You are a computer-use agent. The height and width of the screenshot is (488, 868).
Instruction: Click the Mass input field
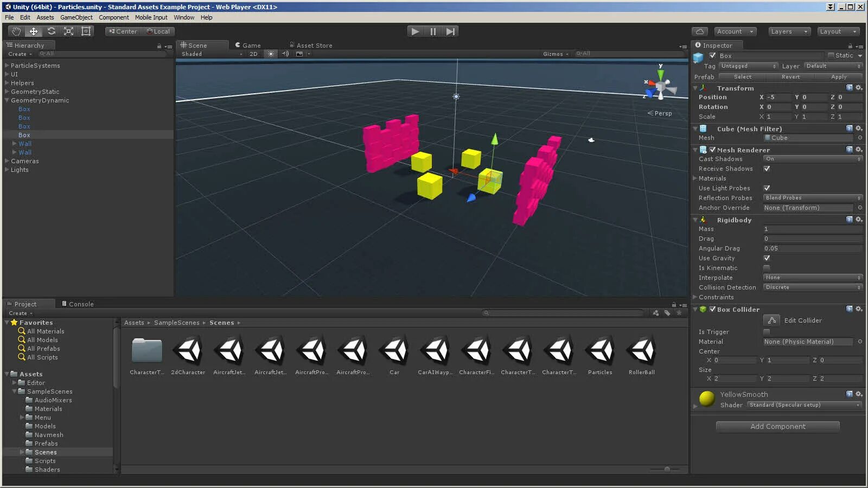(x=813, y=229)
